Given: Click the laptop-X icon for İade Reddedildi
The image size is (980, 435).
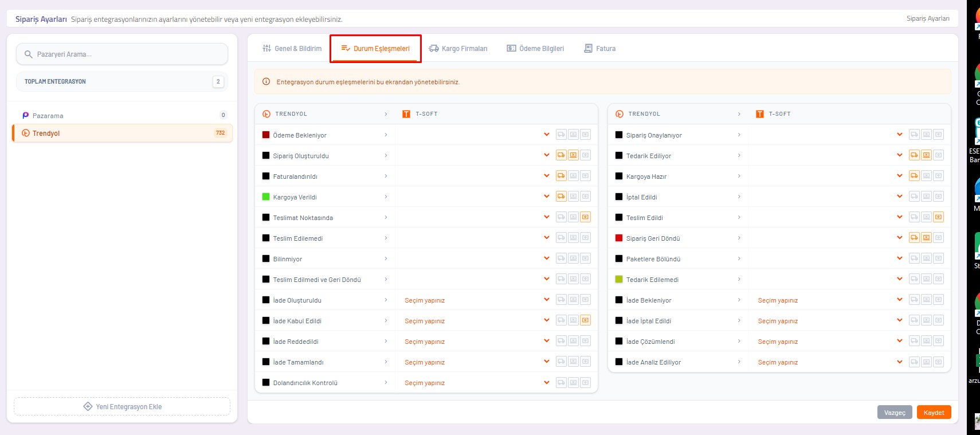Looking at the screenshot, I should (573, 341).
